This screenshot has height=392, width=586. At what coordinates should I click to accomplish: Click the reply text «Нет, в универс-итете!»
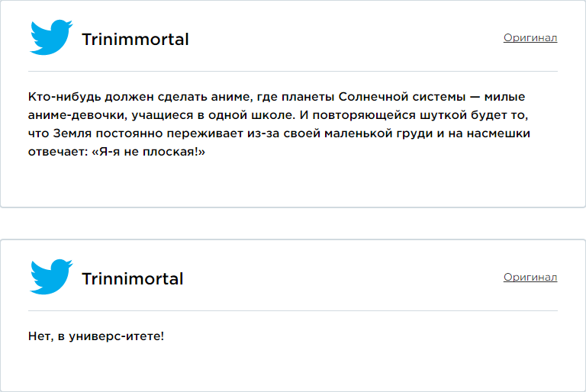96,336
